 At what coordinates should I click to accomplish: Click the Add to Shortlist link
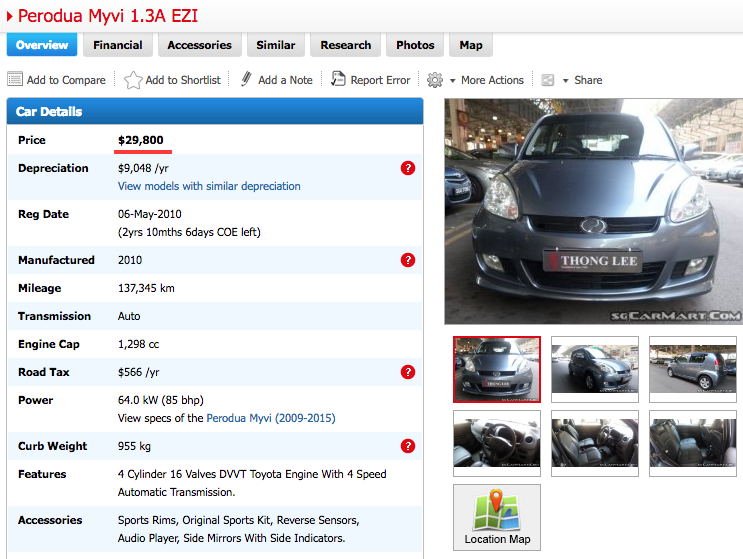point(183,80)
